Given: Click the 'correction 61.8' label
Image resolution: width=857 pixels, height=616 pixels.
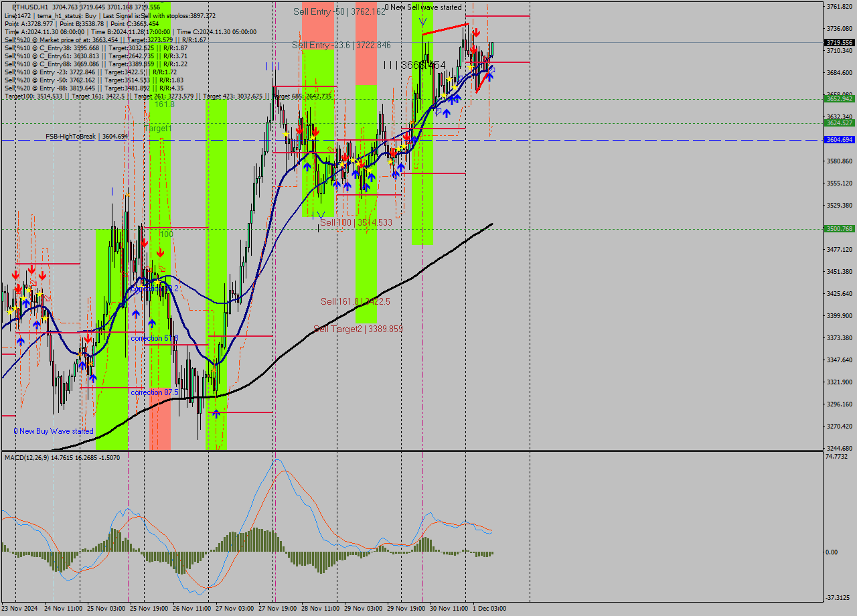Looking at the screenshot, I should pos(155,338).
